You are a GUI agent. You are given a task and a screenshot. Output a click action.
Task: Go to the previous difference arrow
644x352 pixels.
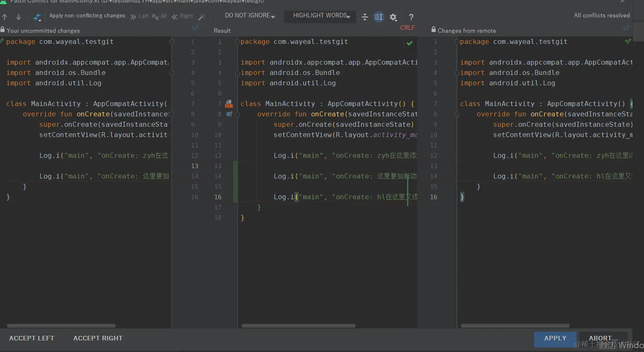[x=5, y=17]
